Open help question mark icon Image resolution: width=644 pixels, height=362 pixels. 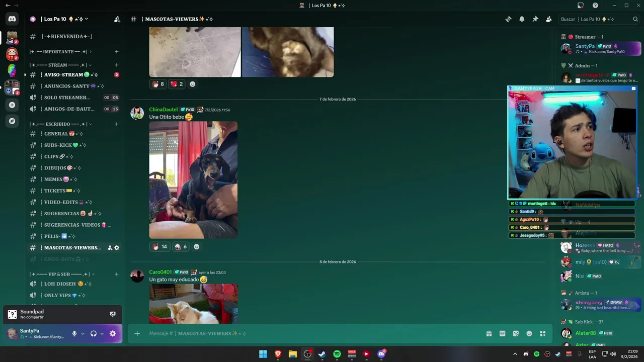(x=595, y=6)
